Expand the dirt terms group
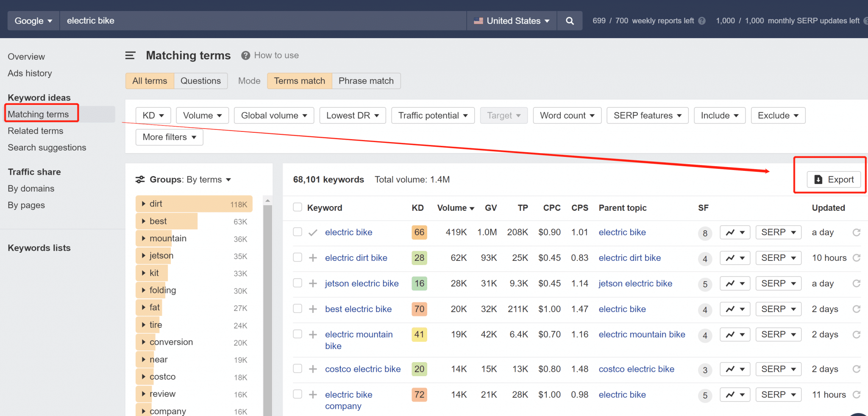The width and height of the screenshot is (868, 416). coord(144,204)
